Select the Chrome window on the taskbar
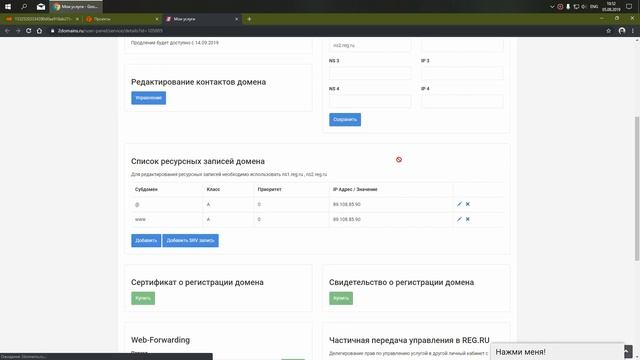640x360 pixels. pyautogui.click(x=76, y=7)
